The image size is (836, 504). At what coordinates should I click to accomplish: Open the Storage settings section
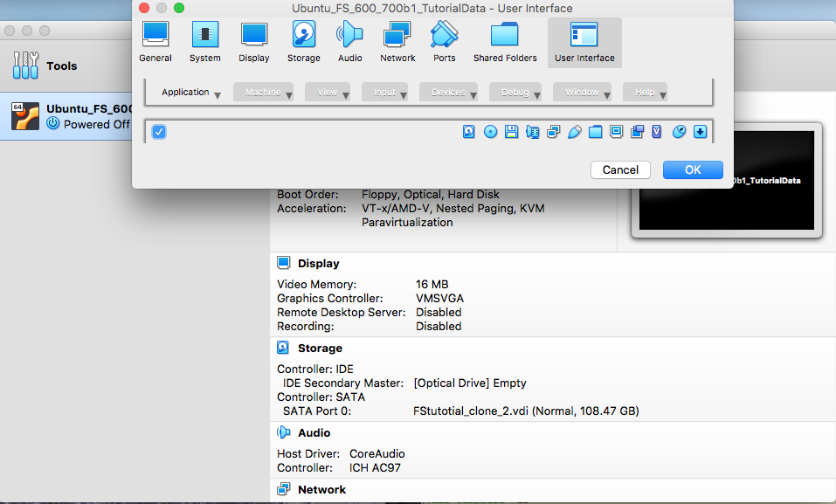tap(303, 42)
